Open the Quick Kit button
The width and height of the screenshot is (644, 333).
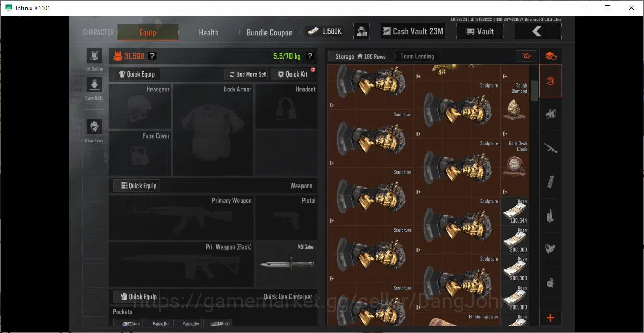(x=293, y=74)
